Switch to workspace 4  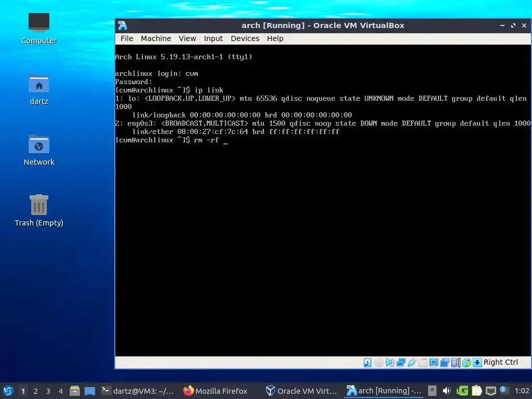61,391
